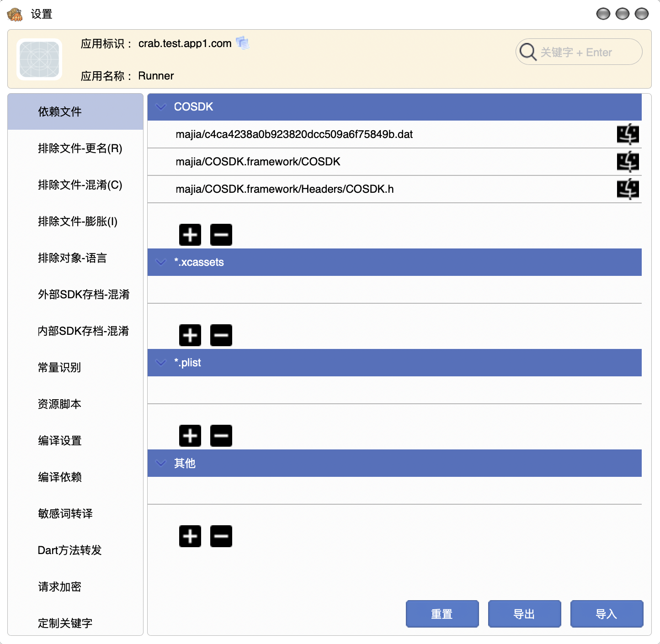Open 排除文件-更名(R) settings

click(x=75, y=148)
